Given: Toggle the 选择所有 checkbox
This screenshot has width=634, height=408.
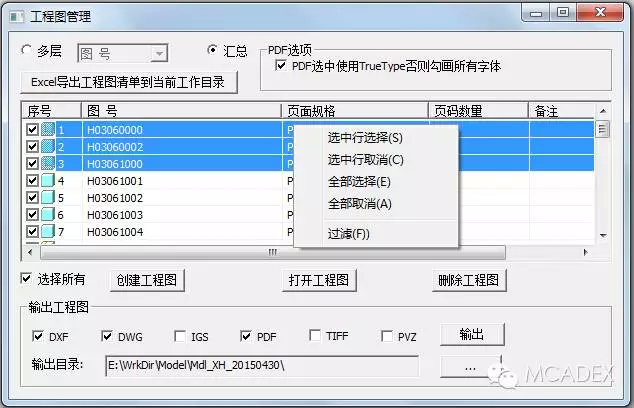Looking at the screenshot, I should click(27, 278).
